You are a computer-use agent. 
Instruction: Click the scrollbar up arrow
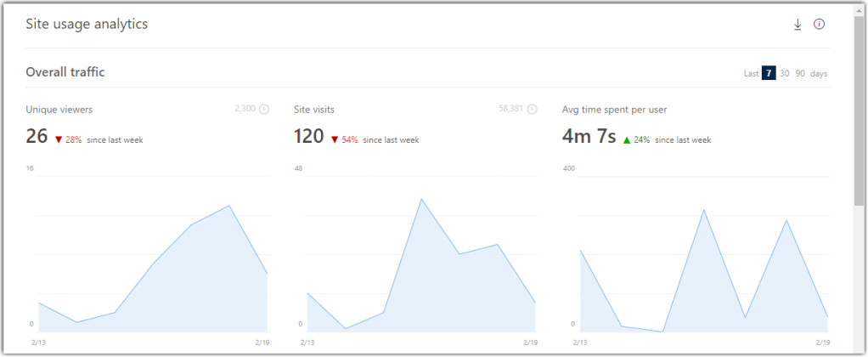pos(859,8)
